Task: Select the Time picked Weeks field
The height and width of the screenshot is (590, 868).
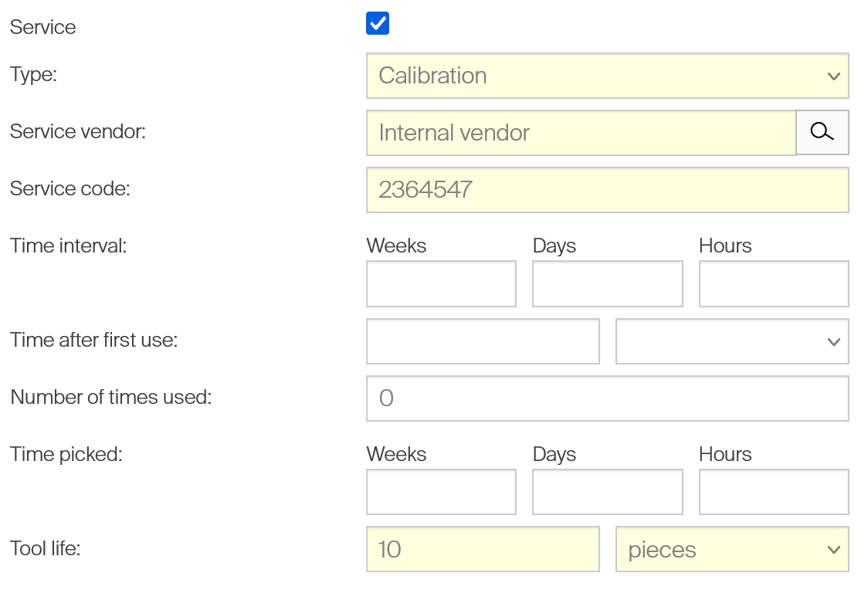Action: (441, 493)
